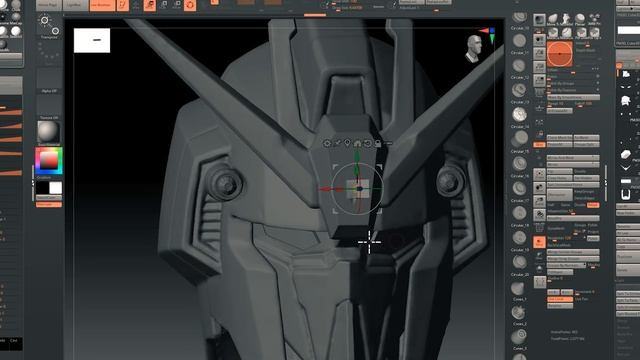Click the gizmo pin location icon
Screen dimensions: 640x360
(347, 143)
